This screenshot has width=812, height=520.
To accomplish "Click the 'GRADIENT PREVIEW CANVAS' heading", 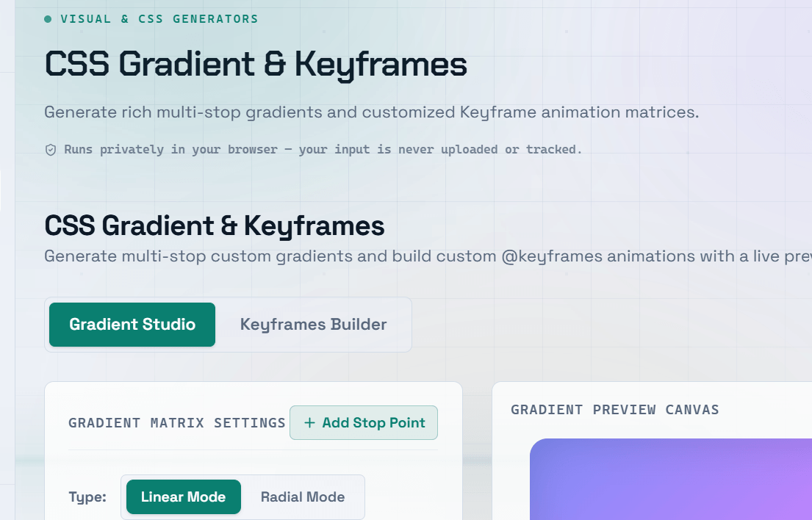I will pyautogui.click(x=615, y=410).
